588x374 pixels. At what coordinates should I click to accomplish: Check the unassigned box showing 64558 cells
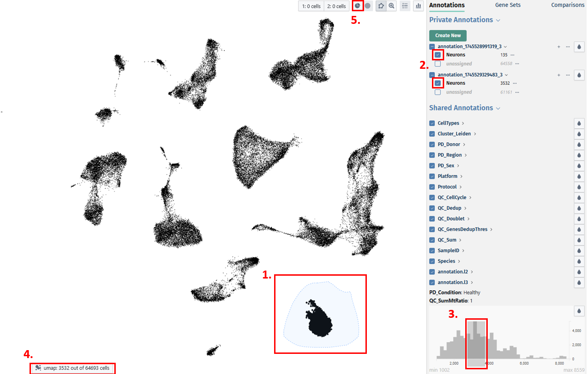coord(438,64)
